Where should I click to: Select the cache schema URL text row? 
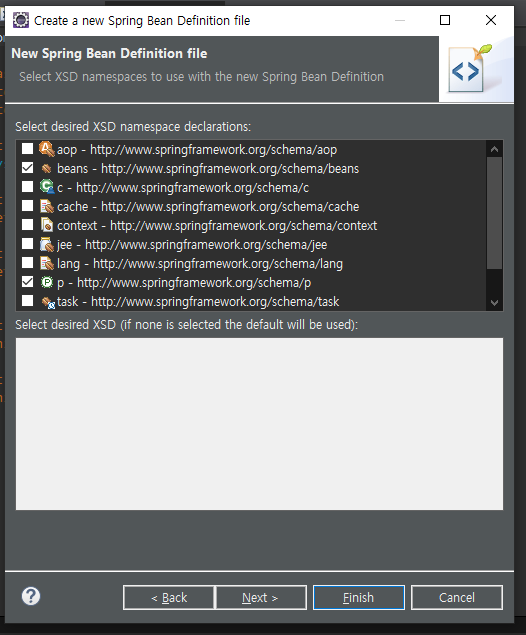[208, 207]
